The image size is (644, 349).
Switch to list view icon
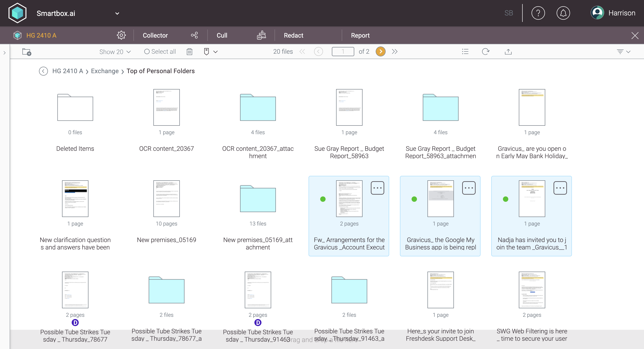tap(465, 52)
